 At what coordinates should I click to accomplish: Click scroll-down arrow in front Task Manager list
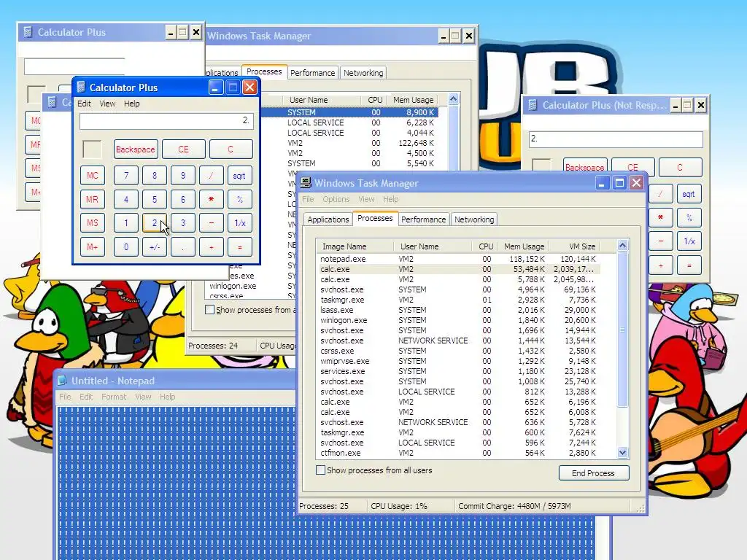623,452
